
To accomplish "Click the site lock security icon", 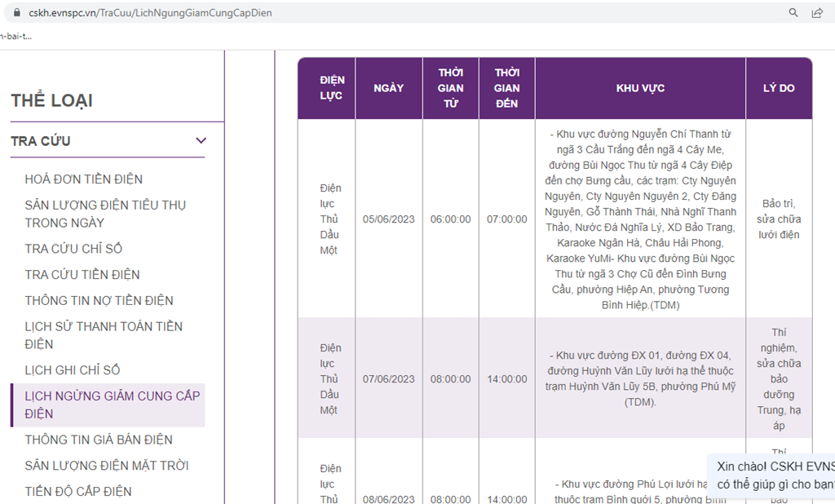I will (x=16, y=12).
